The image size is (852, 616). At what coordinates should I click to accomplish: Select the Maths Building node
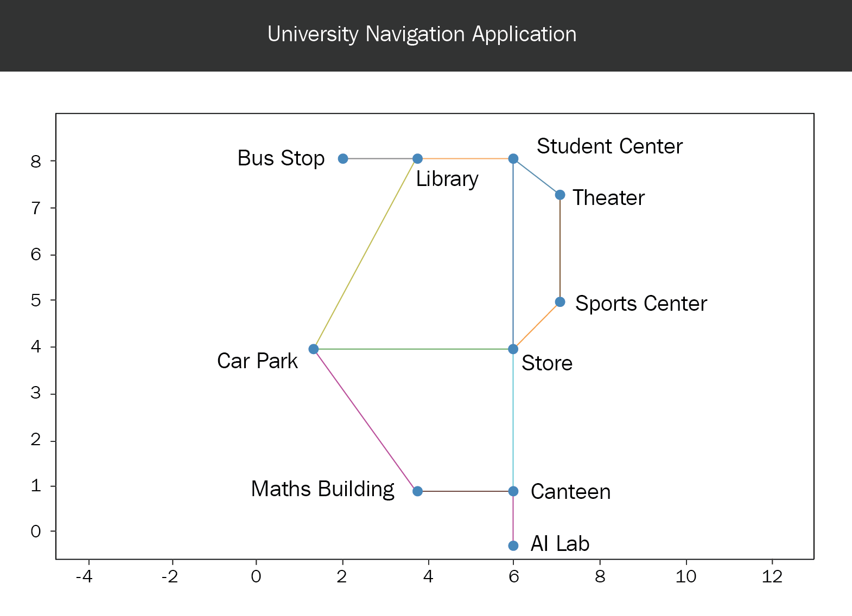click(x=417, y=491)
